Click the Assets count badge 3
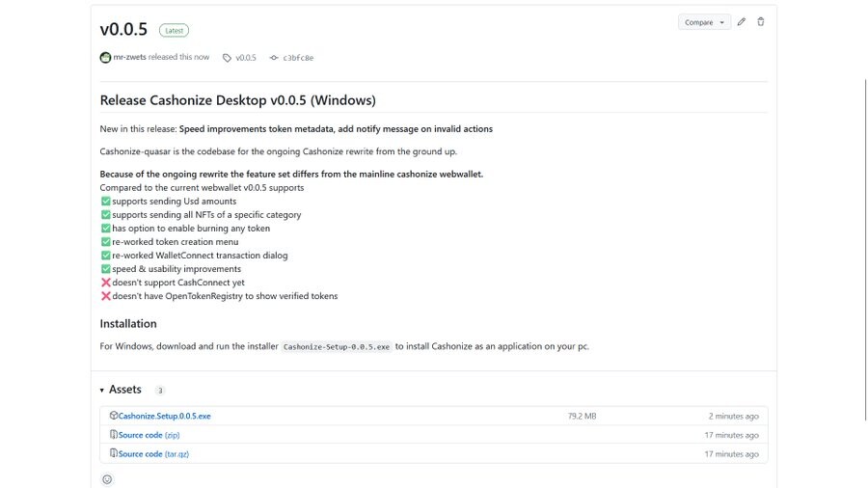 (x=160, y=391)
